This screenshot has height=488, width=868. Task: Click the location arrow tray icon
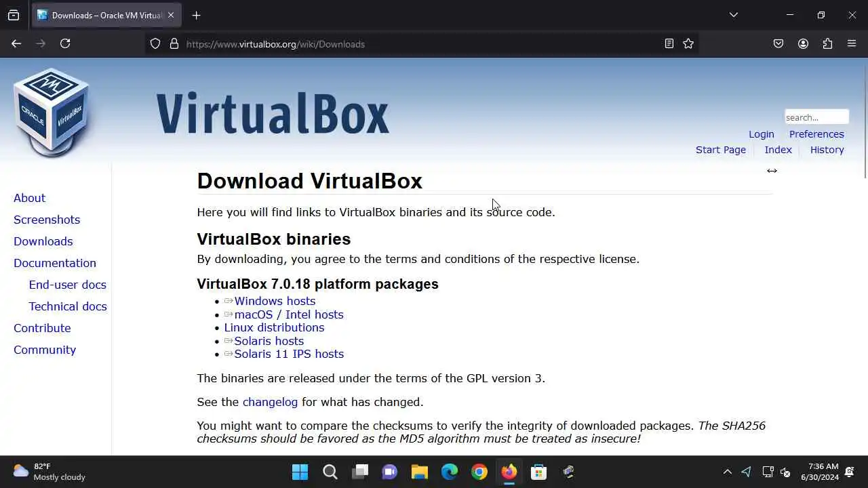747,472
